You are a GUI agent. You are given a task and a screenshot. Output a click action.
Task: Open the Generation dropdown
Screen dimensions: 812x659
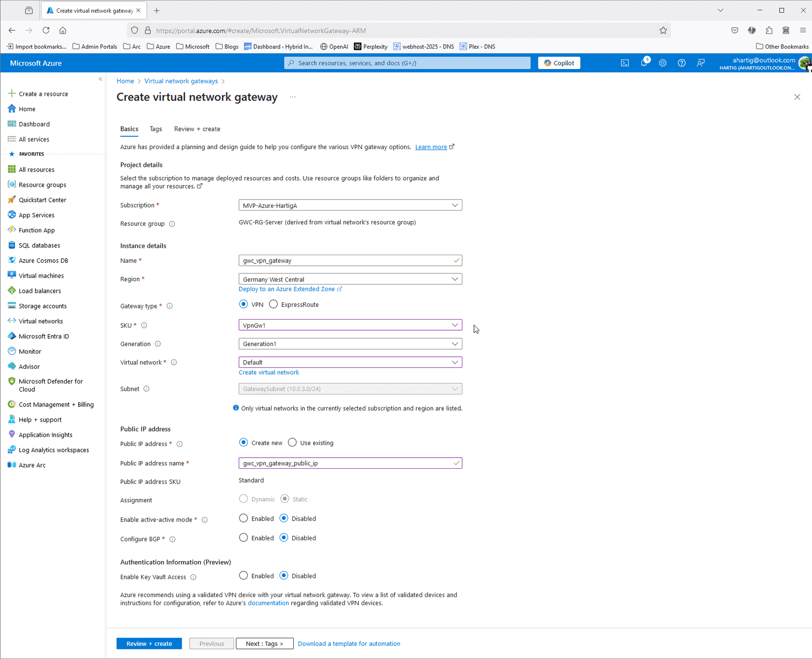(350, 343)
